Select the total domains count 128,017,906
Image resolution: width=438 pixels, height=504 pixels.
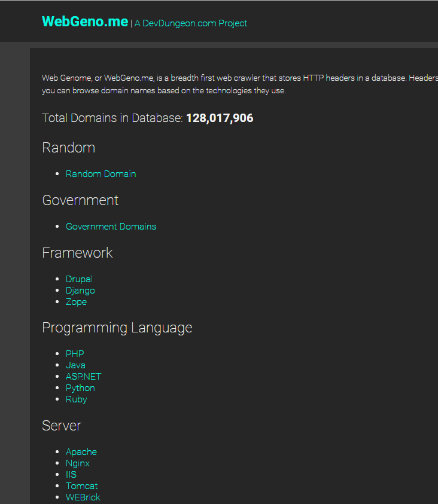(x=220, y=118)
